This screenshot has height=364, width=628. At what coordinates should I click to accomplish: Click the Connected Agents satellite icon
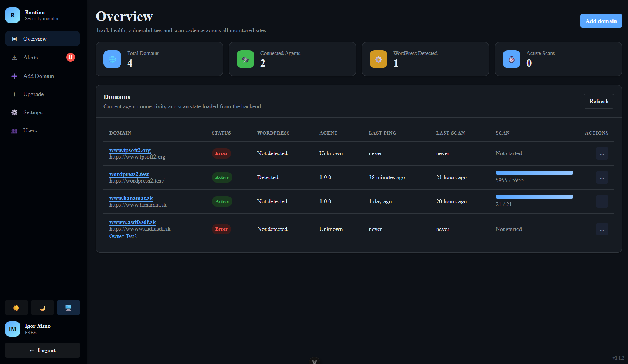click(x=245, y=59)
